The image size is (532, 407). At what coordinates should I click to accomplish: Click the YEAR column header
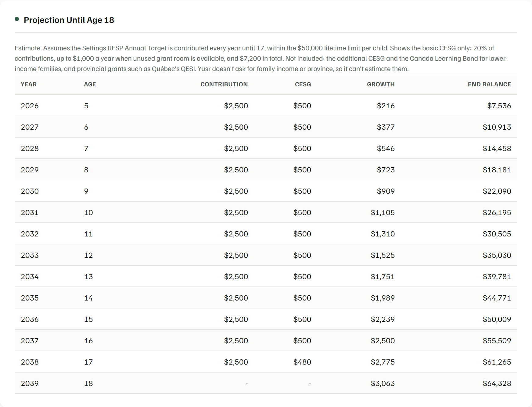pyautogui.click(x=29, y=85)
